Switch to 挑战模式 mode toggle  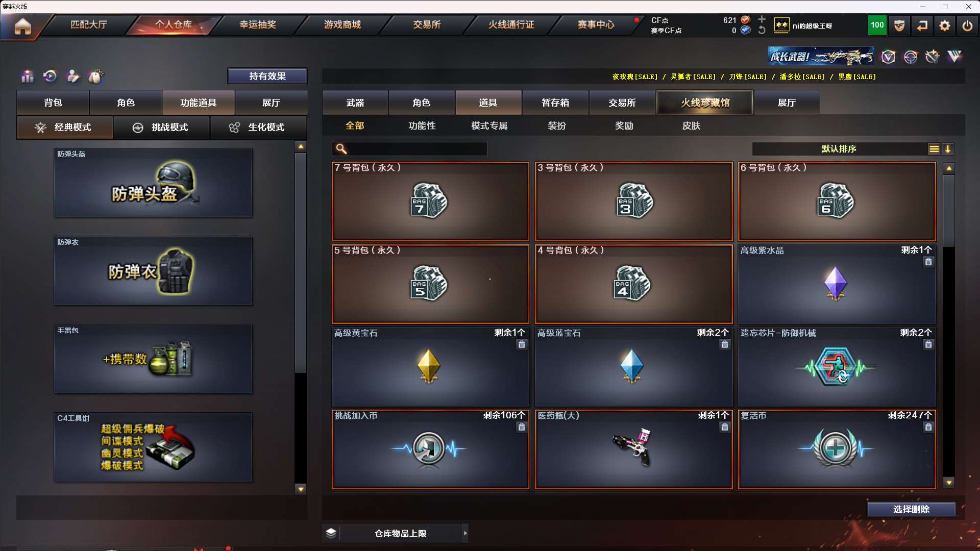161,127
